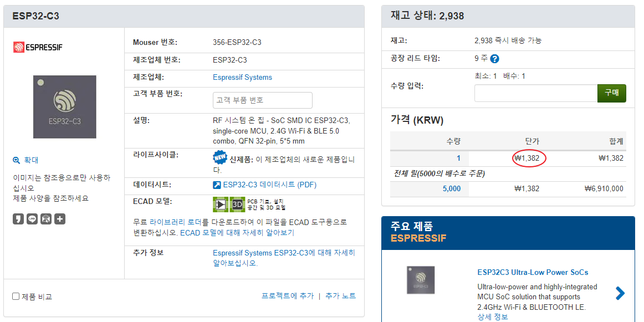Image resolution: width=644 pixels, height=322 pixels.
Task: Click the 재고 상태: 2,938 header
Action: point(427,16)
